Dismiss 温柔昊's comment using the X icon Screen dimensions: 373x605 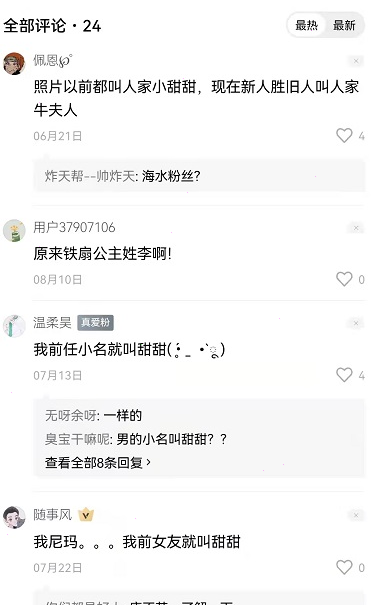click(x=356, y=323)
